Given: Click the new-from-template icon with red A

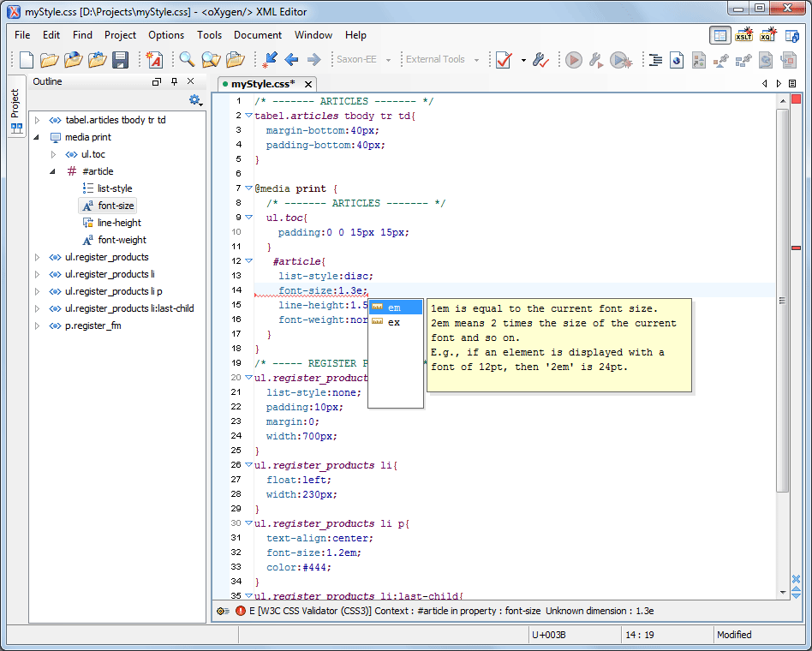Looking at the screenshot, I should 154,60.
